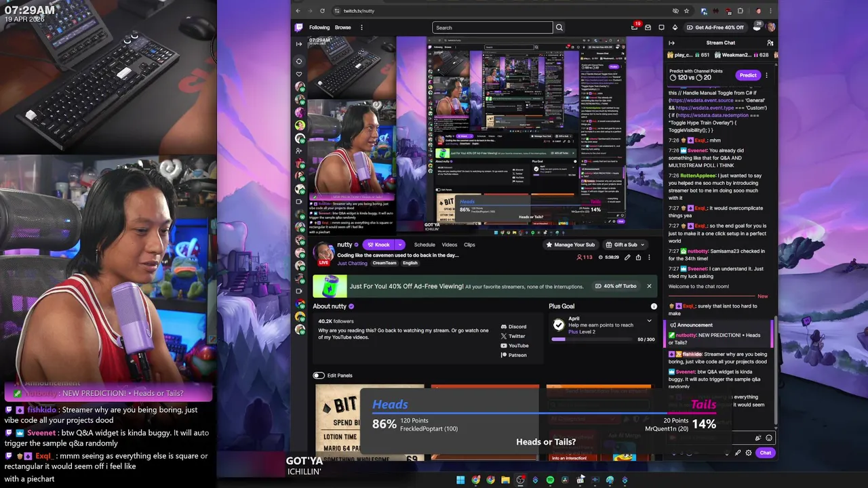This screenshot has width=868, height=488.
Task: Open whispers speech-bubble icon in top bar
Action: coord(661,28)
